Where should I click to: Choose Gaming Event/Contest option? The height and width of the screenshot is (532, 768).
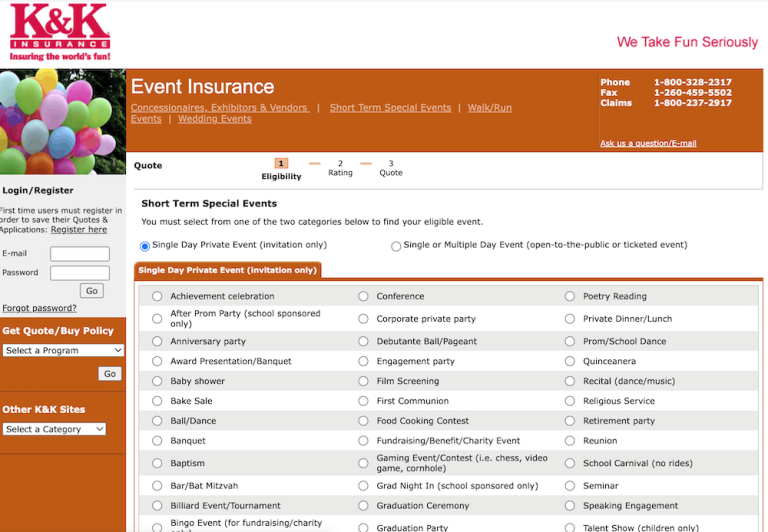[363, 463]
